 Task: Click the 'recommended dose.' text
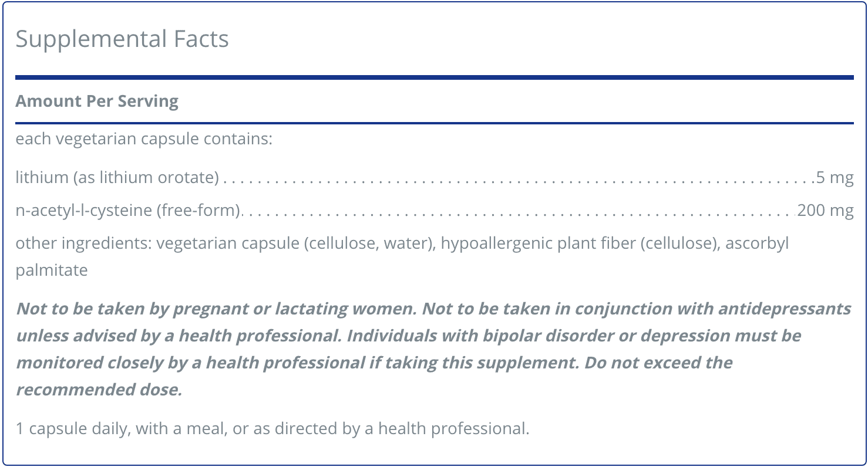point(99,390)
